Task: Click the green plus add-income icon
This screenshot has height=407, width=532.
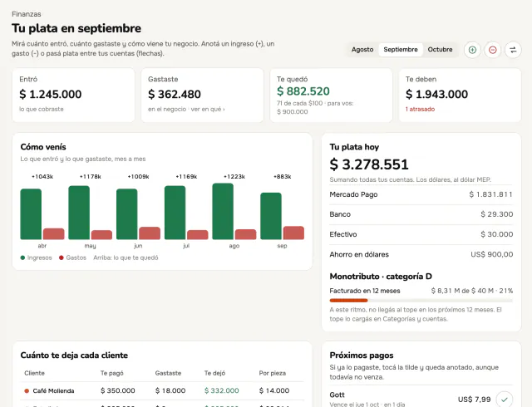Action: click(472, 50)
